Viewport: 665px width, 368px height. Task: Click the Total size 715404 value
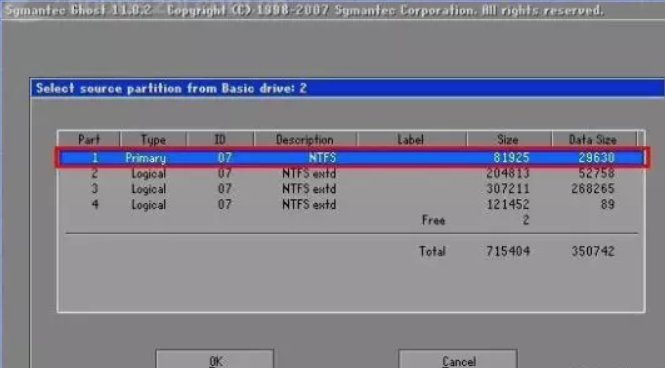(508, 251)
